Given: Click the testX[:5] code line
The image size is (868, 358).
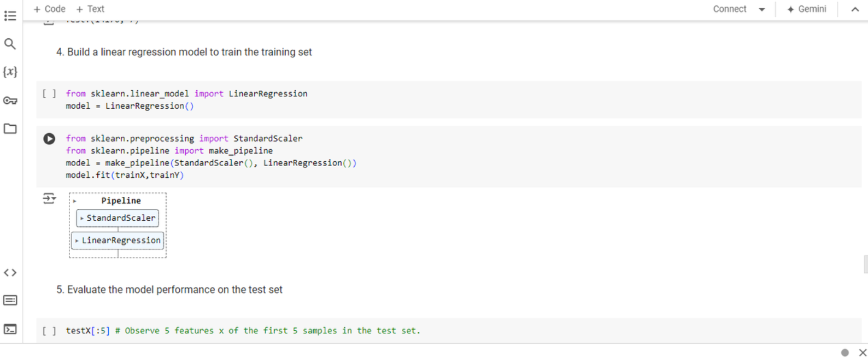Looking at the screenshot, I should click(x=243, y=331).
